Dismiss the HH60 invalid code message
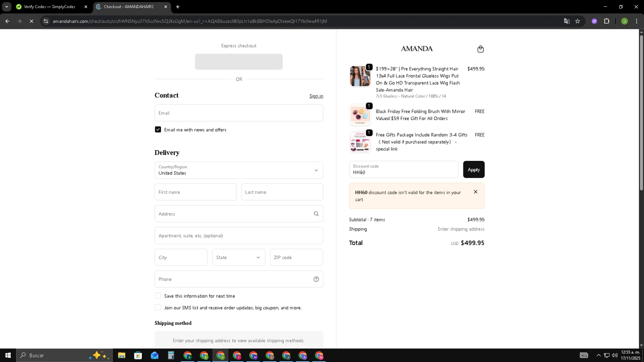The image size is (644, 362). [x=475, y=192]
